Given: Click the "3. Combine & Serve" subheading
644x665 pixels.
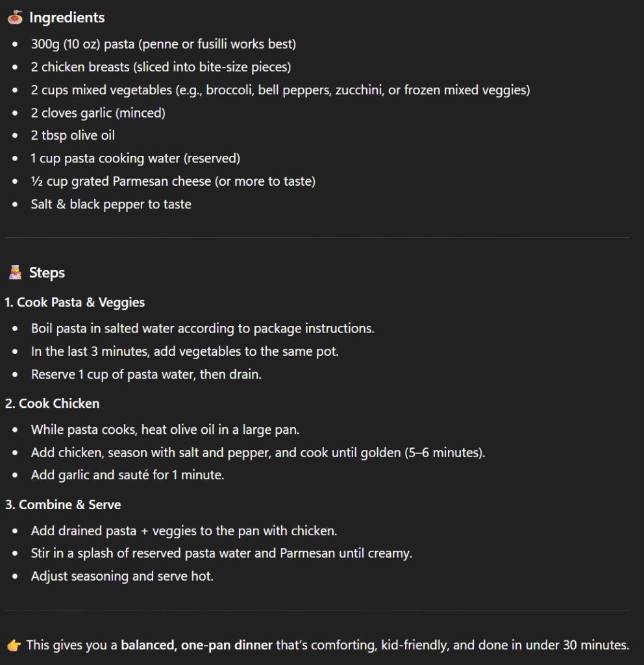Looking at the screenshot, I should tap(63, 505).
